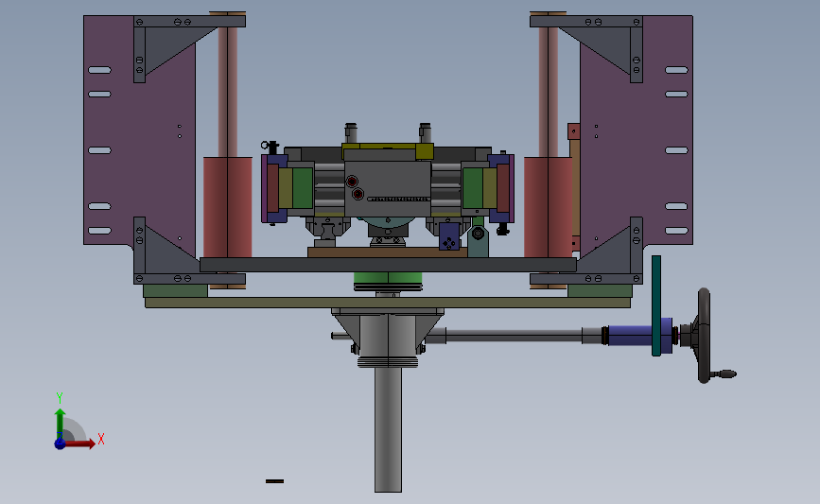Select the long olive base plate
This screenshot has height=504, width=820.
[388, 303]
